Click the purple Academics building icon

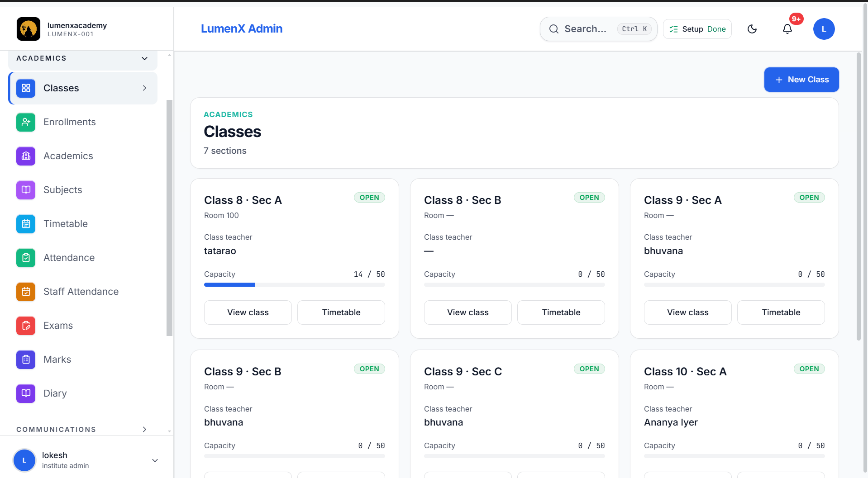click(x=26, y=156)
